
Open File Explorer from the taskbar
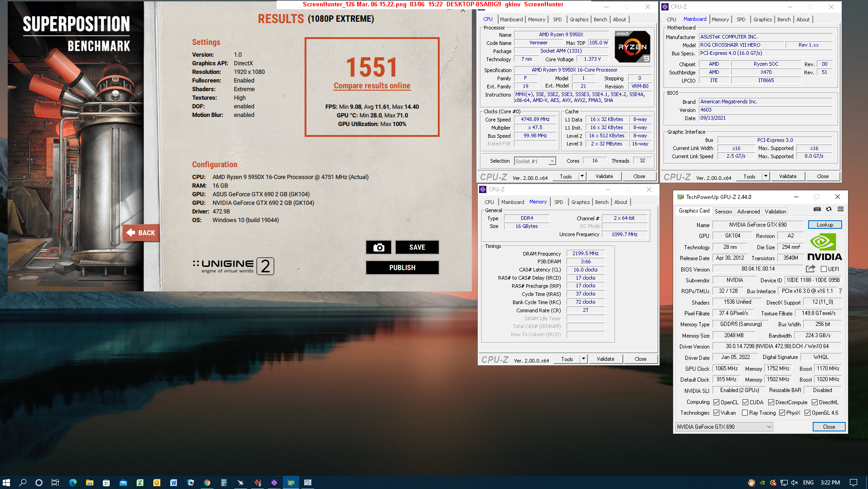(89, 483)
